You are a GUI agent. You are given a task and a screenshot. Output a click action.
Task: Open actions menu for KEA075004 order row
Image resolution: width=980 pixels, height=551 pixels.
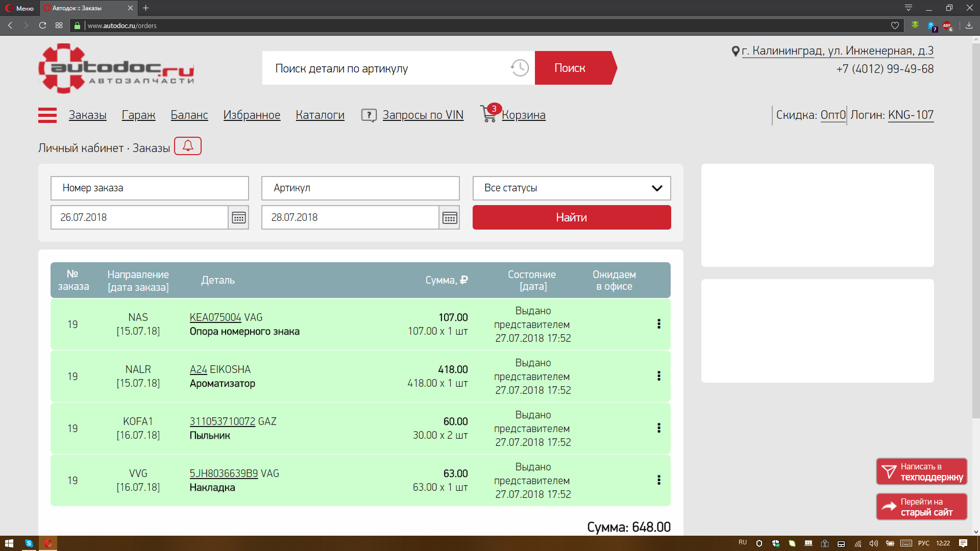click(659, 324)
